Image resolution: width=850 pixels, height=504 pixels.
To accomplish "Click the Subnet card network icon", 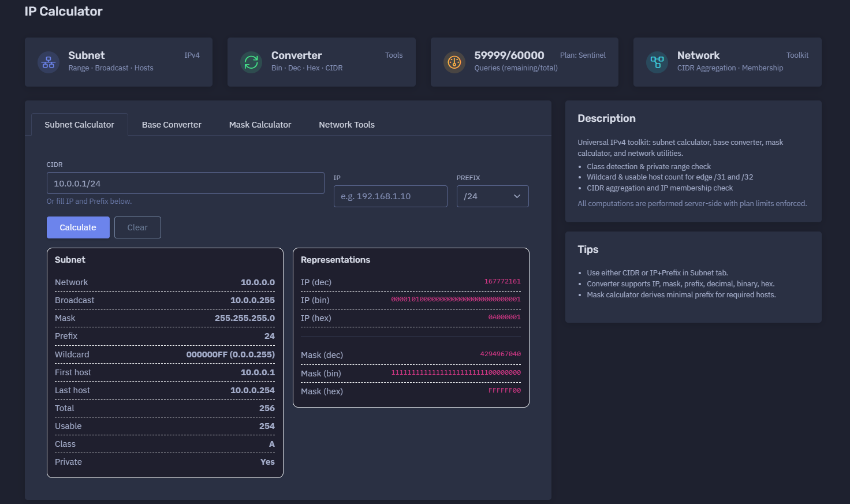I will coord(49,62).
